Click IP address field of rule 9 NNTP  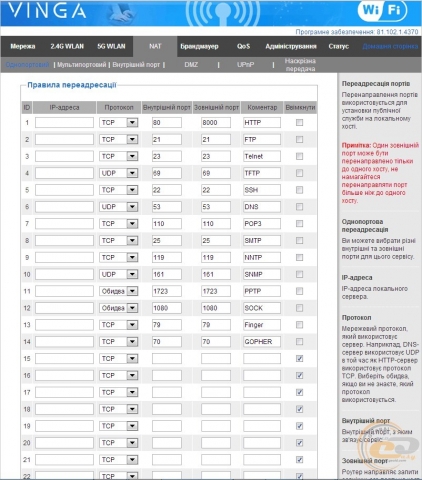click(64, 257)
